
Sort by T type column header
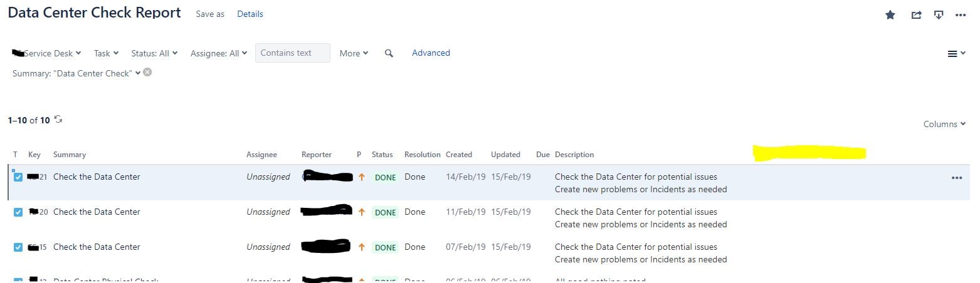pyautogui.click(x=15, y=155)
